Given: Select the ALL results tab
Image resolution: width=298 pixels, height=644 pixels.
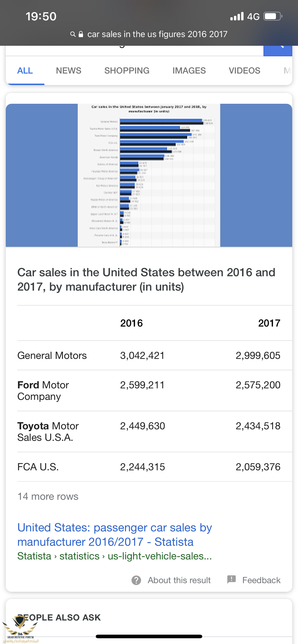Looking at the screenshot, I should point(25,70).
